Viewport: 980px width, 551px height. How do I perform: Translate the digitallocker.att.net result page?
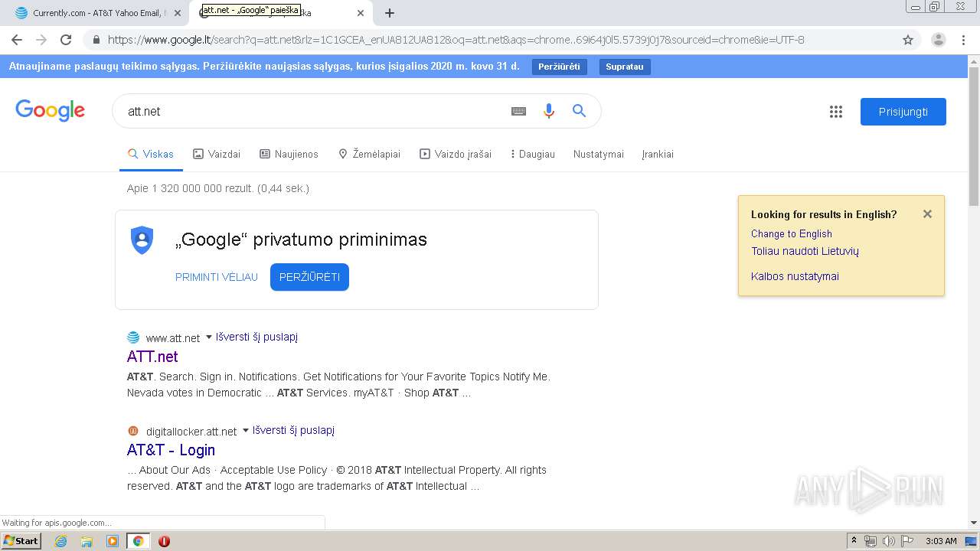click(x=293, y=430)
